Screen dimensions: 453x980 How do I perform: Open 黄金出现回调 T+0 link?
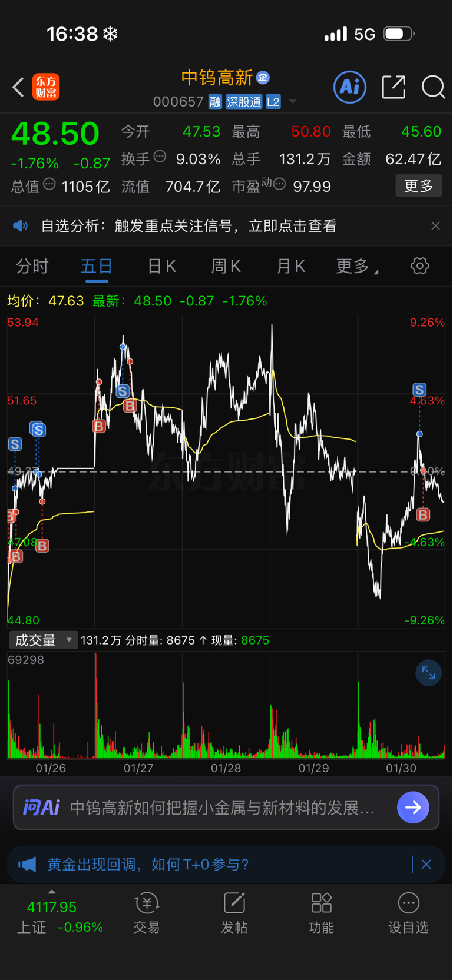click(x=148, y=864)
